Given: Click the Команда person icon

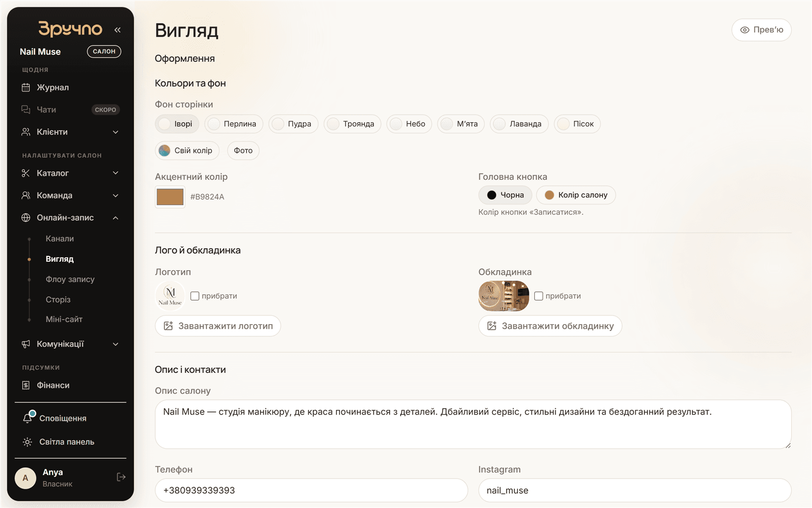Looking at the screenshot, I should click(26, 196).
